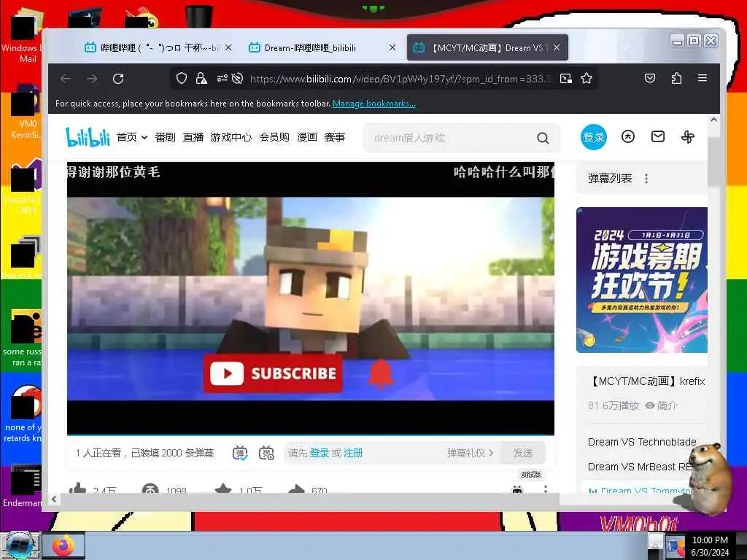Bookmark this page with the star icon
The height and width of the screenshot is (560, 747).
[587, 78]
